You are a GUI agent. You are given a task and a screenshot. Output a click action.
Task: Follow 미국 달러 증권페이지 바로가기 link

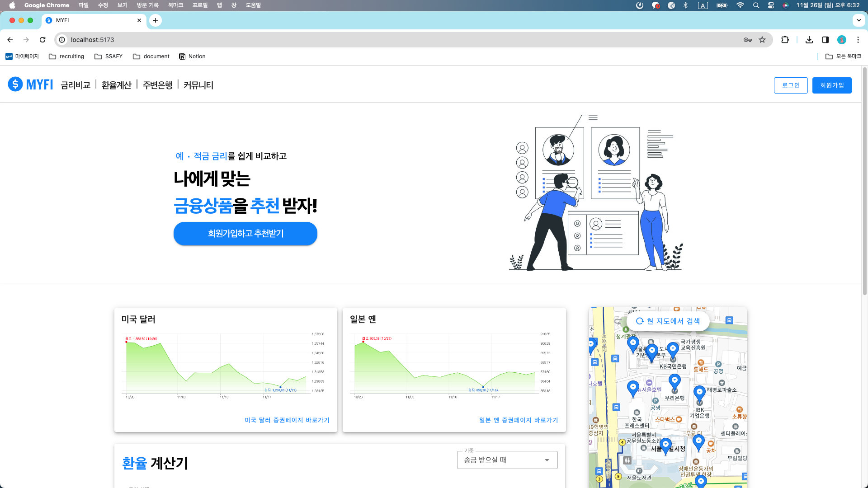point(287,420)
